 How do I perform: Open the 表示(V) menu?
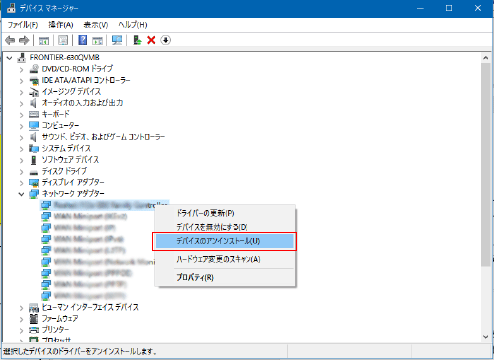[x=96, y=25]
